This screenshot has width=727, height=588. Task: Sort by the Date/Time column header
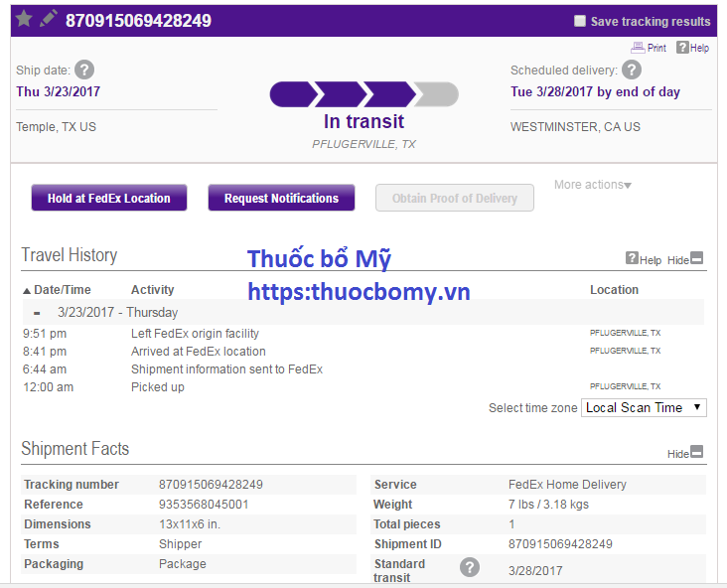pyautogui.click(x=57, y=290)
